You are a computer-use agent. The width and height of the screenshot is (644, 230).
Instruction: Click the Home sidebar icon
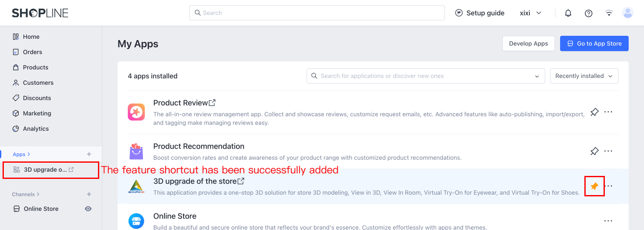pyautogui.click(x=16, y=37)
